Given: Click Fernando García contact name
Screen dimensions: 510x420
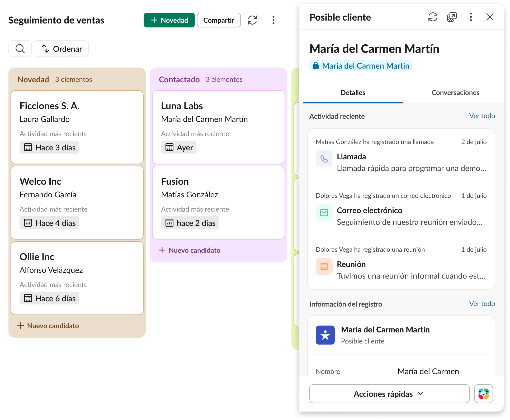Looking at the screenshot, I should pyautogui.click(x=48, y=194).
